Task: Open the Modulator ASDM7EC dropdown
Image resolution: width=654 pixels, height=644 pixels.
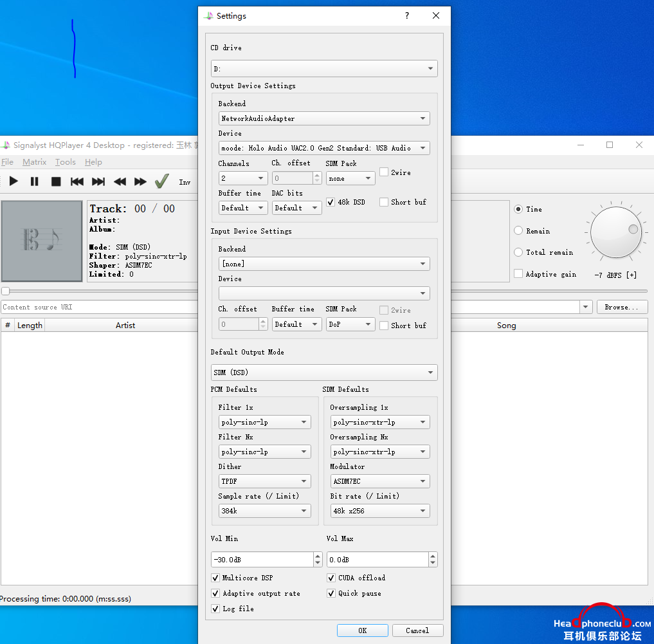Action: tap(380, 481)
